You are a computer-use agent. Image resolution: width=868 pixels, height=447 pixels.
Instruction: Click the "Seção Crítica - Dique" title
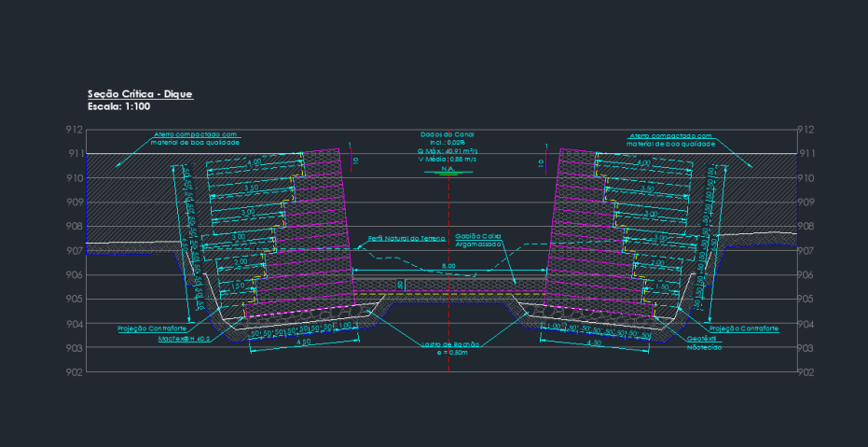tap(140, 94)
